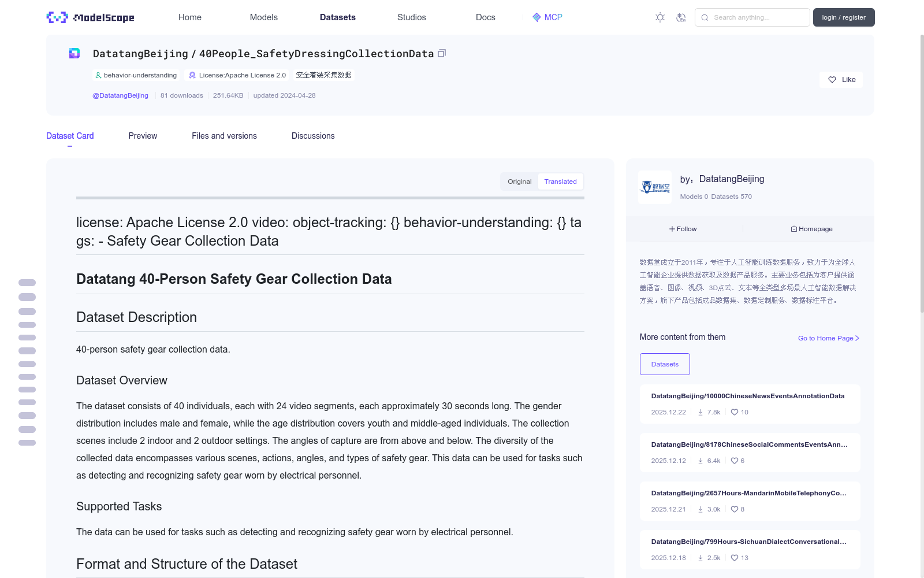The height and width of the screenshot is (578, 924).
Task: Go to the Home nav item
Action: click(x=190, y=17)
